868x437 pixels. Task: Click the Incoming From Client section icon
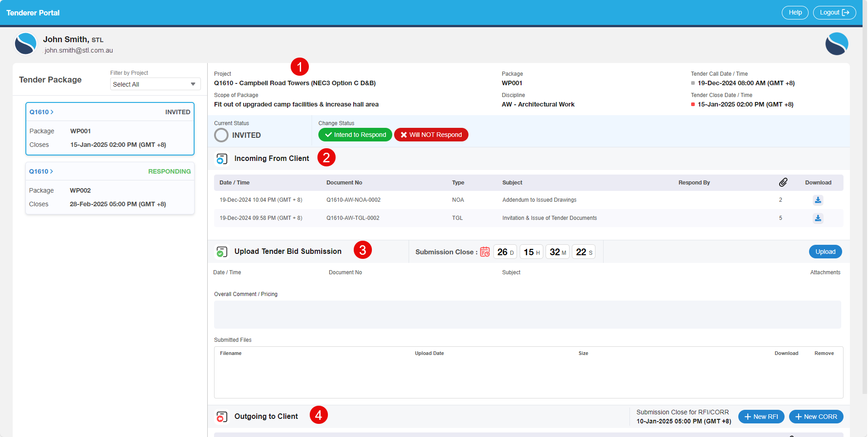coord(222,159)
